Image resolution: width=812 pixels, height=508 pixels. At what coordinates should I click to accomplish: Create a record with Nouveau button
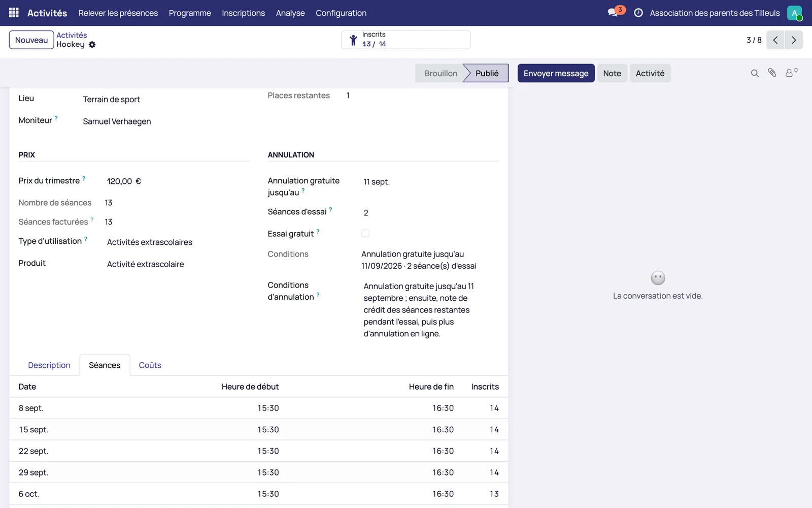click(31, 40)
